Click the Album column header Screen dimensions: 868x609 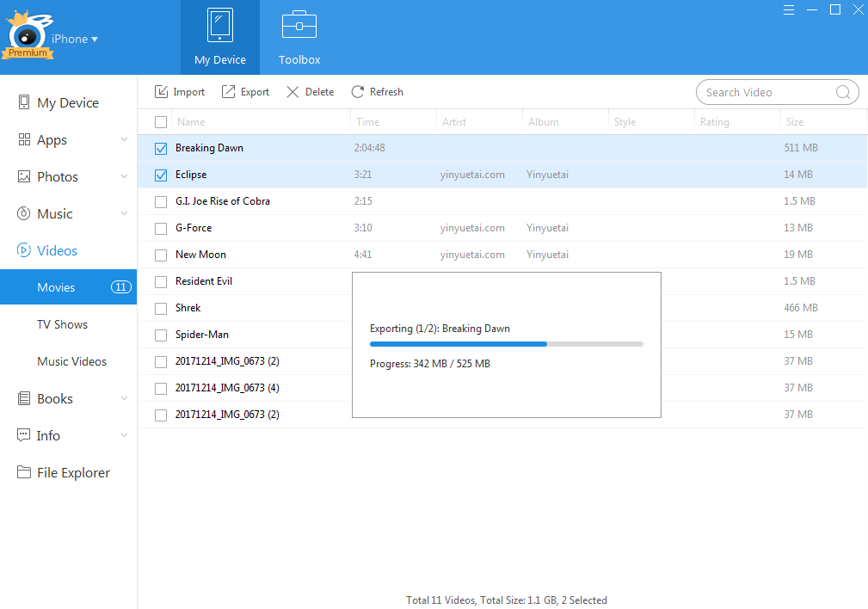tap(543, 122)
